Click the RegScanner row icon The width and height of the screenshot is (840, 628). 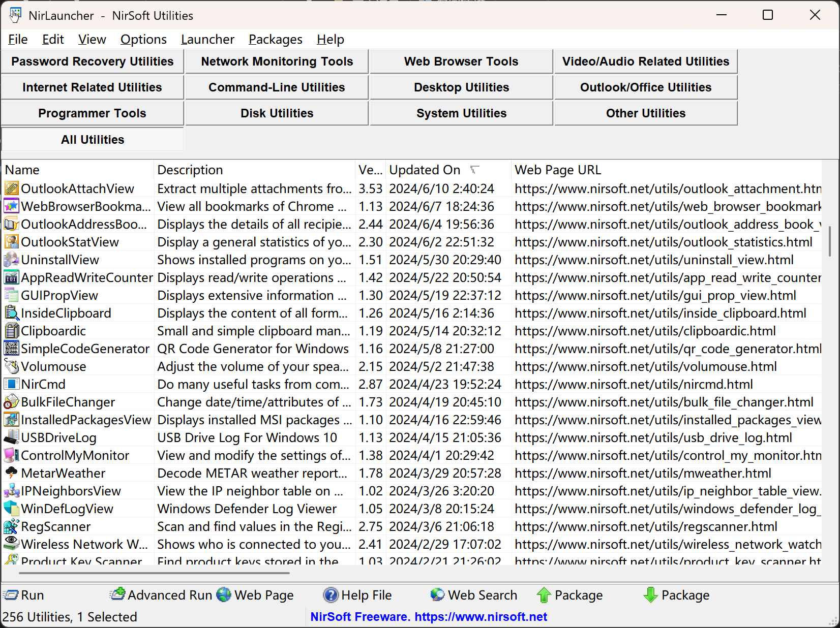[11, 526]
